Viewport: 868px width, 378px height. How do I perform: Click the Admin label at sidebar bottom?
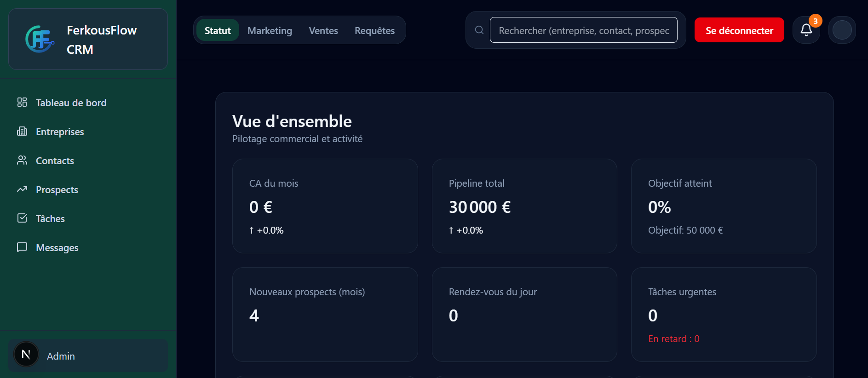click(60, 355)
